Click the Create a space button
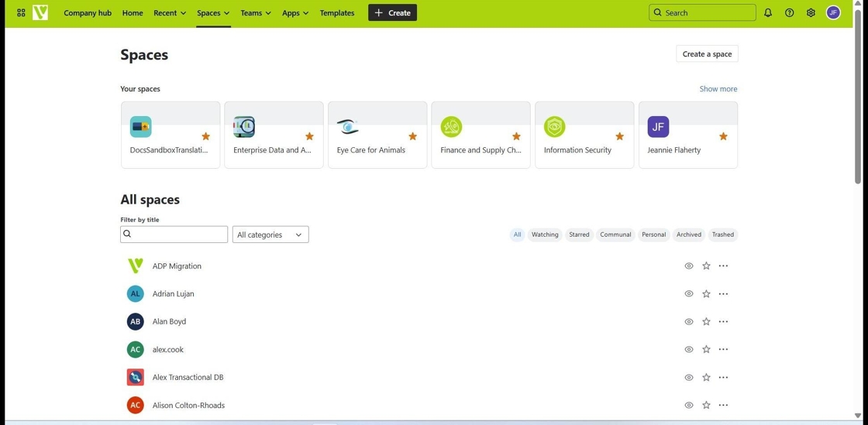This screenshot has width=868, height=425. tap(707, 54)
